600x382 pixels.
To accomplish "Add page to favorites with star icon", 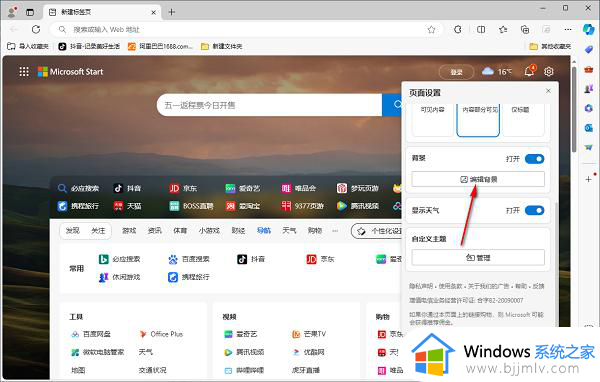I will (431, 29).
